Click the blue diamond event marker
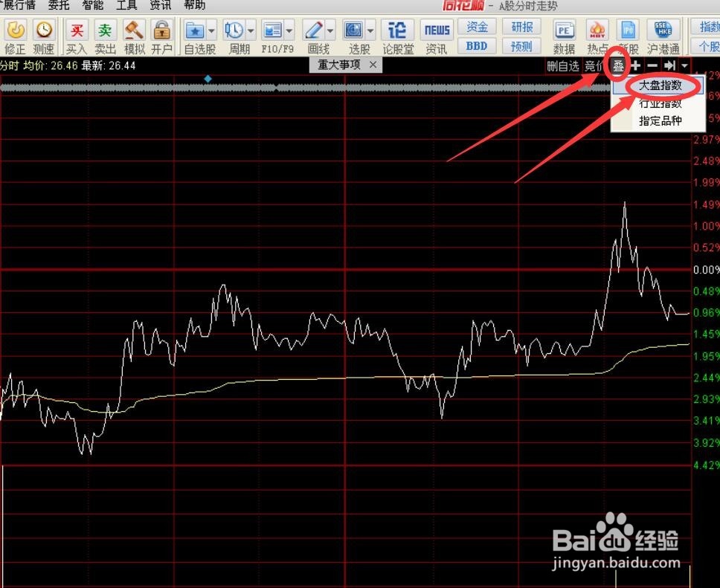The height and width of the screenshot is (588, 720). (208, 79)
